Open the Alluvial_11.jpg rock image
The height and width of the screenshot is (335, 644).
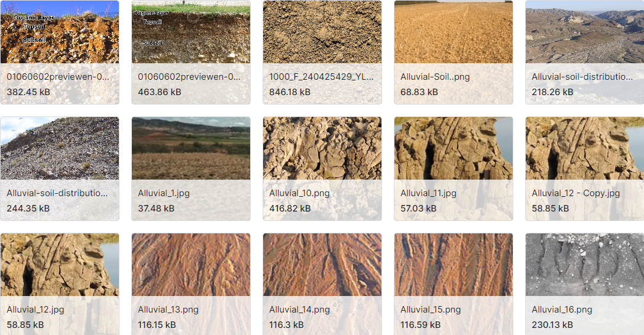454,169
